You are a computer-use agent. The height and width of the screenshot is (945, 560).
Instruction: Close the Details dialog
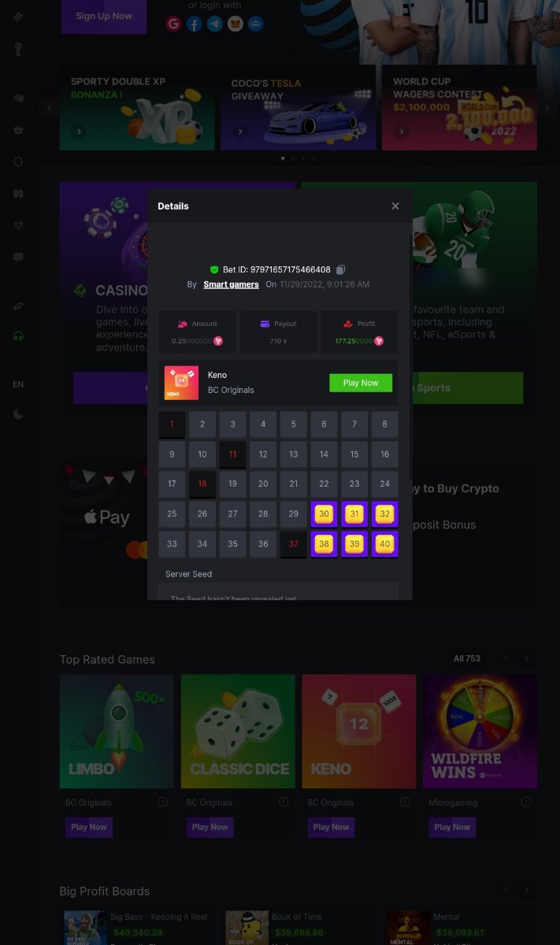tap(395, 206)
